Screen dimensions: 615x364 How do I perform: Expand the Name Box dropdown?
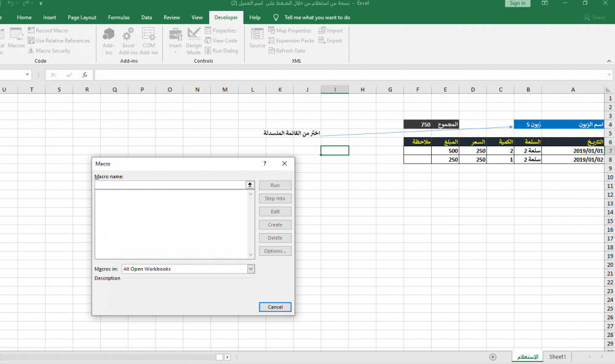click(x=27, y=74)
